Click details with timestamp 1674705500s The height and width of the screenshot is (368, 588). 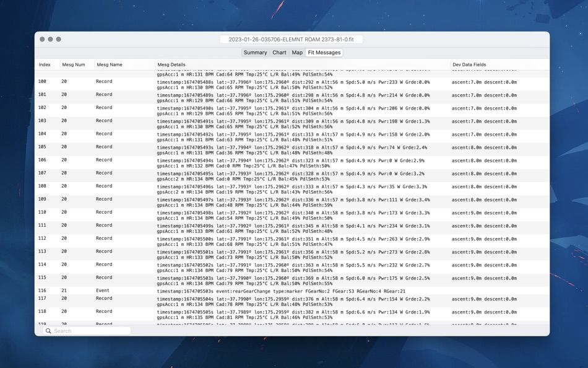click(x=293, y=242)
